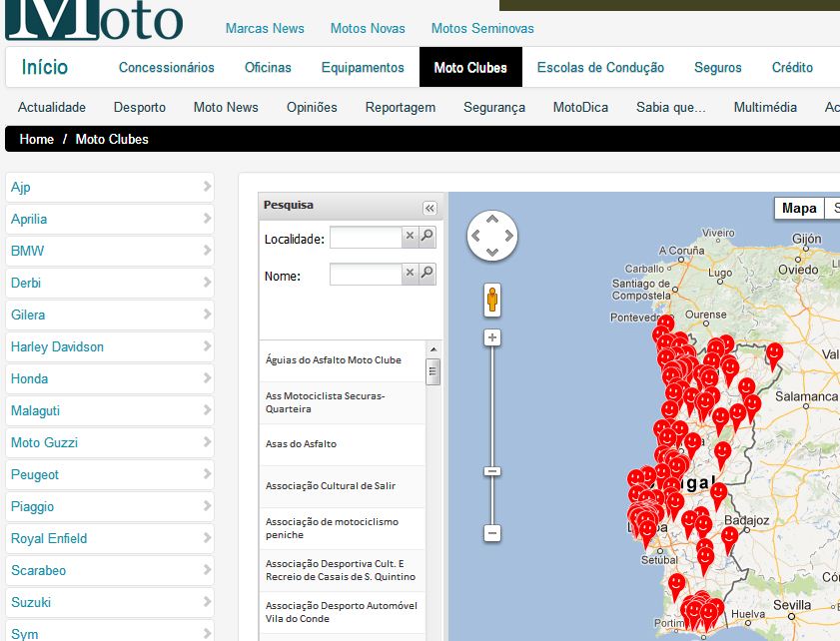Open the Concessionários menu item

click(x=167, y=68)
